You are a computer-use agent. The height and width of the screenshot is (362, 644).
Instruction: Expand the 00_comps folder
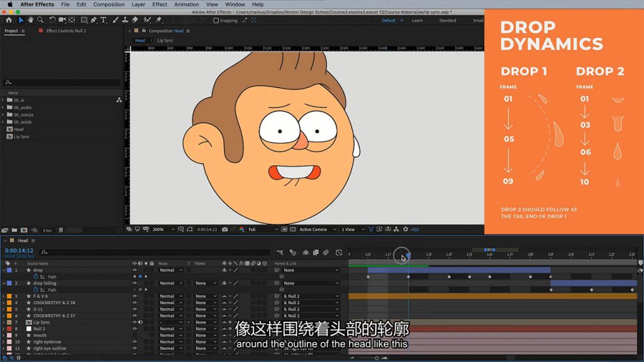[3, 115]
